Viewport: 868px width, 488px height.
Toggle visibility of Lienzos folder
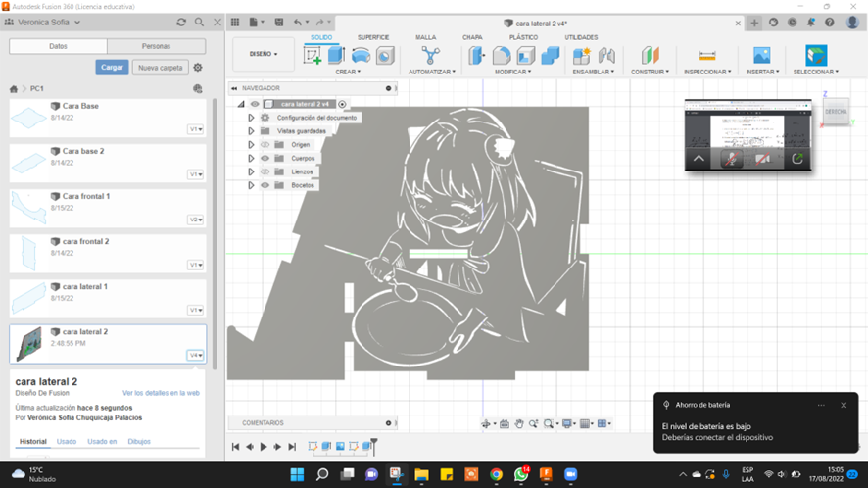click(x=265, y=171)
